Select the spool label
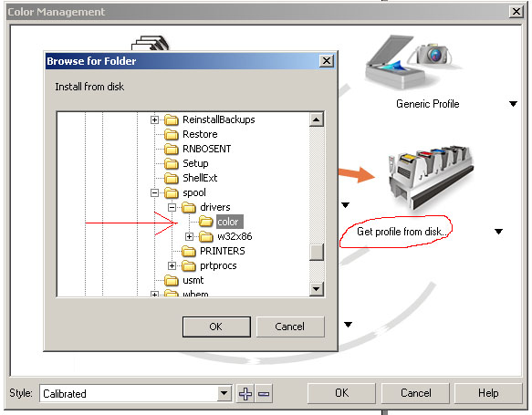The height and width of the screenshot is (415, 532). click(194, 193)
